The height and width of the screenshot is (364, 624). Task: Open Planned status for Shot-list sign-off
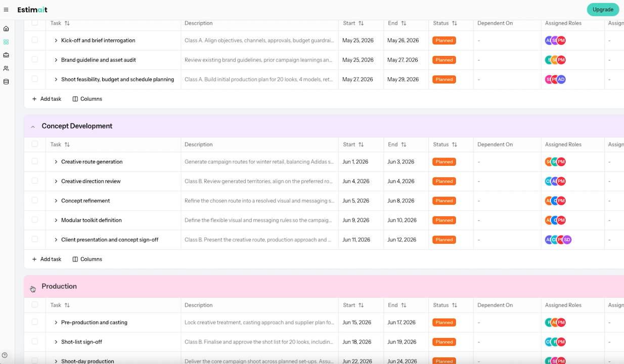tap(444, 342)
